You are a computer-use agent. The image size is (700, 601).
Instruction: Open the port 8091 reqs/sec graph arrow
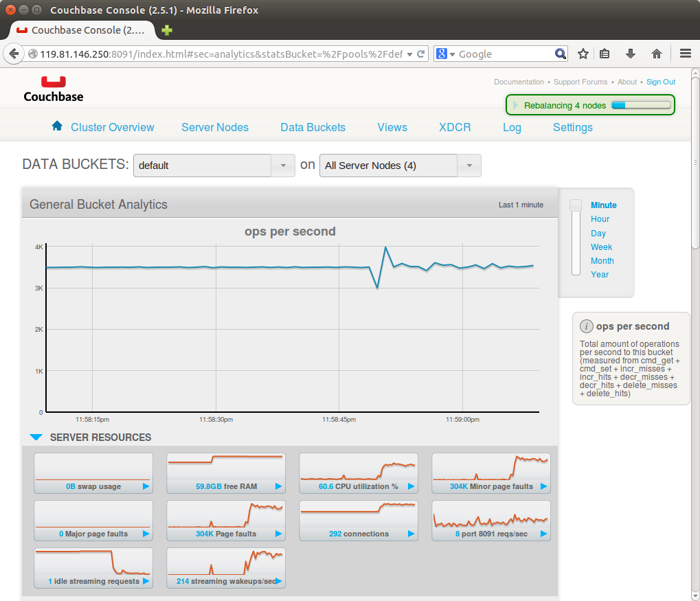pos(543,534)
